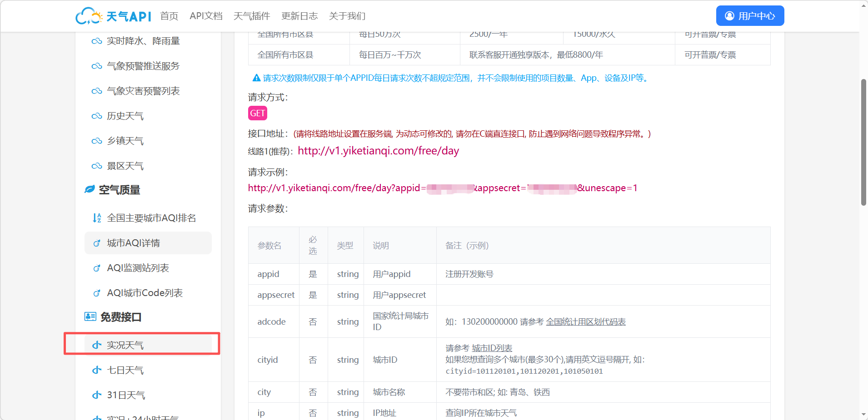This screenshot has height=420, width=868.
Task: Click the sort icon beside 全国主要城市AQI排名
Action: [97, 218]
